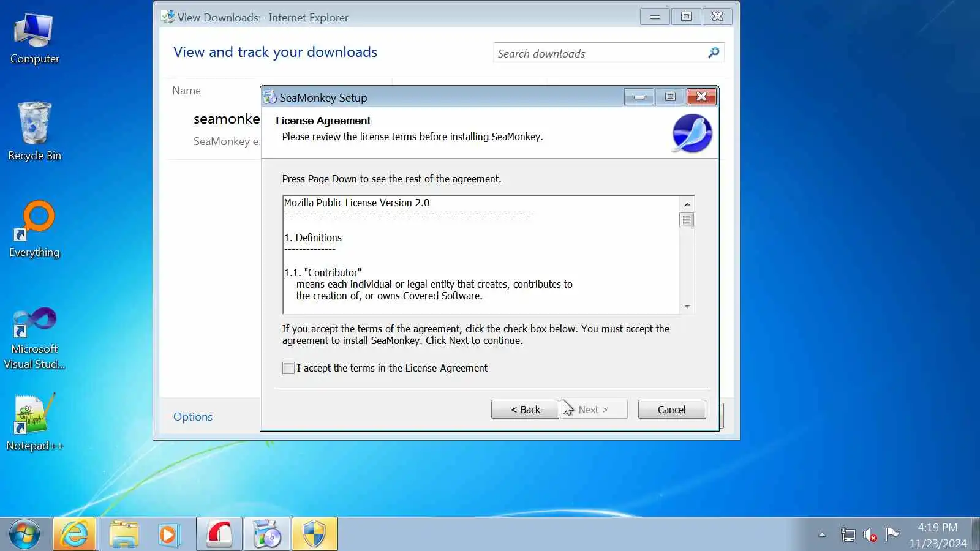The image size is (980, 551).
Task: Click the license scrollbar thumb
Action: (x=687, y=220)
